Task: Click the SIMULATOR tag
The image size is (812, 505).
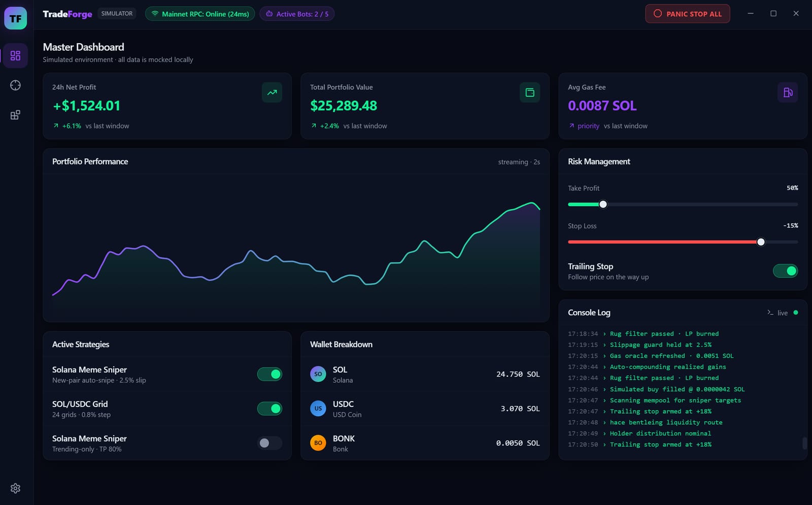Action: [117, 14]
